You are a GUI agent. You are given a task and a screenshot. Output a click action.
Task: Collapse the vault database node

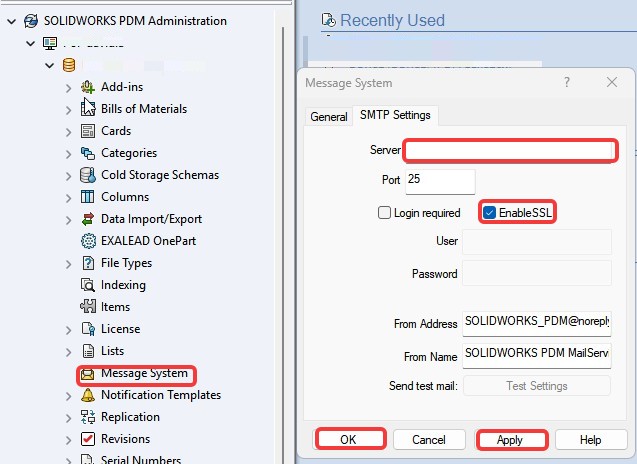[50, 65]
